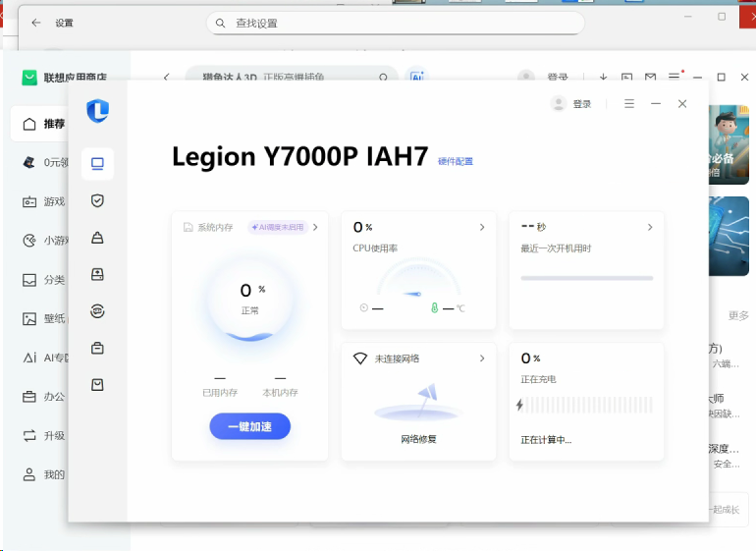
Task: Open the computer overview sidebar icon
Action: point(97,163)
